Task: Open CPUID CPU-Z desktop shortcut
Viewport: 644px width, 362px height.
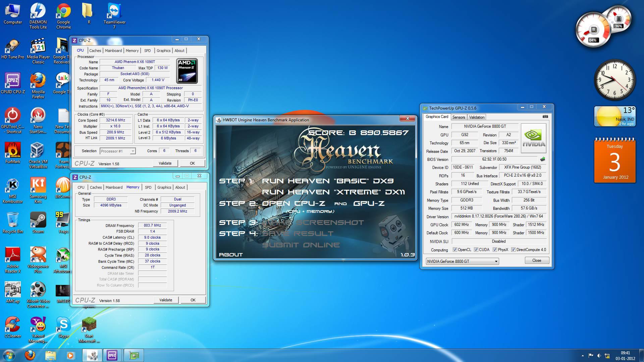Action: [x=13, y=83]
